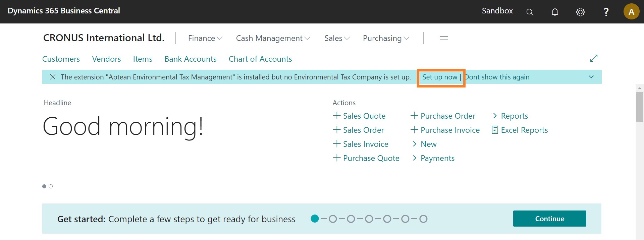Show more navigation menu options

tap(444, 38)
